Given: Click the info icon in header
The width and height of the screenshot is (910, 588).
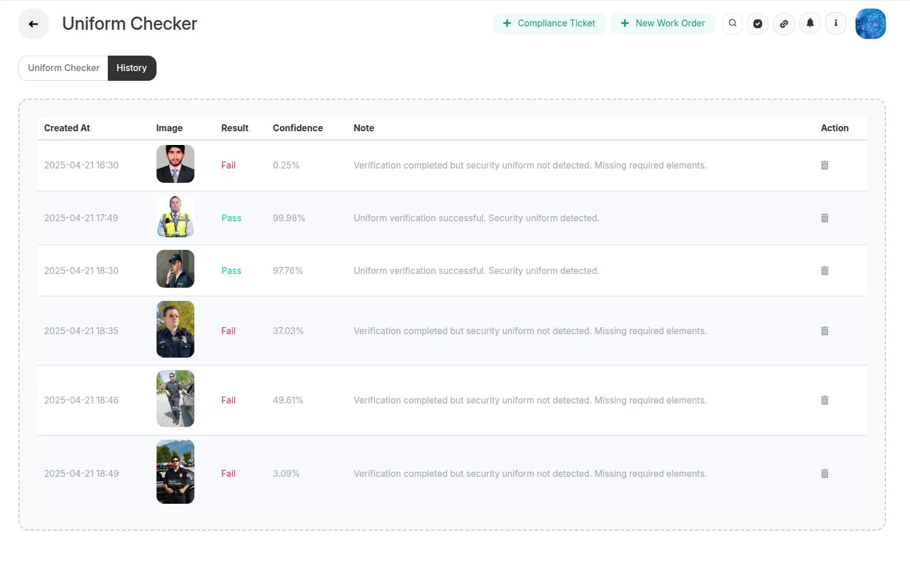Looking at the screenshot, I should click(835, 23).
